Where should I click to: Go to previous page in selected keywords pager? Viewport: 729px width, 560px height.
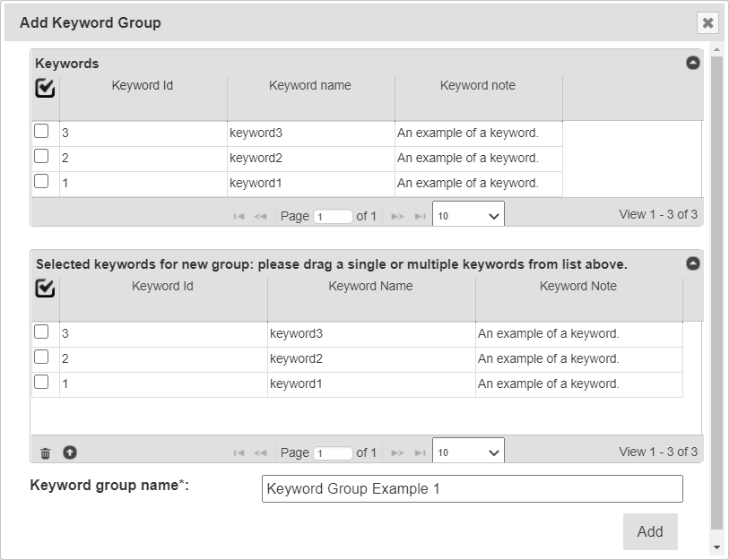coord(260,452)
